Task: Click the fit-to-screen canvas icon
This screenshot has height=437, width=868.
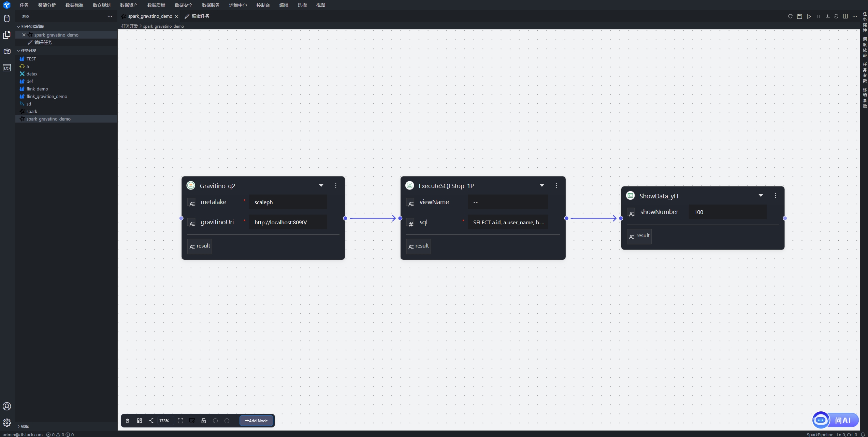Action: pos(180,421)
